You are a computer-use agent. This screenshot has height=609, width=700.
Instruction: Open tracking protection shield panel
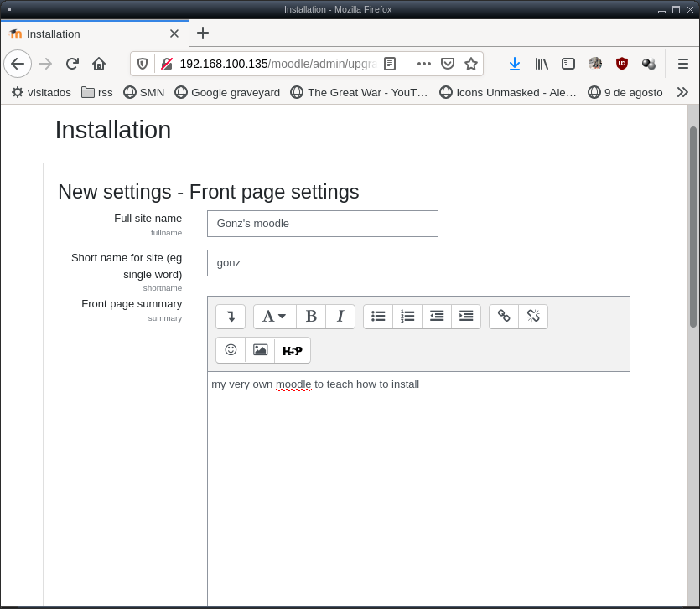[x=143, y=64]
